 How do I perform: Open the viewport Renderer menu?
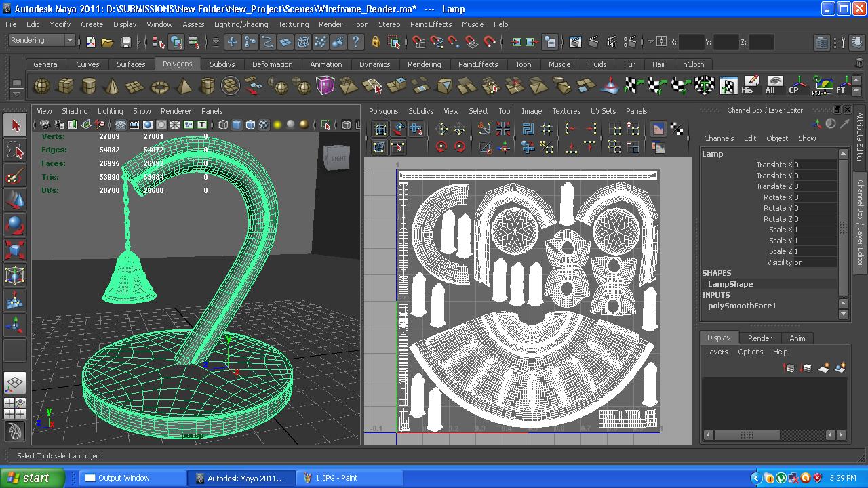click(176, 111)
